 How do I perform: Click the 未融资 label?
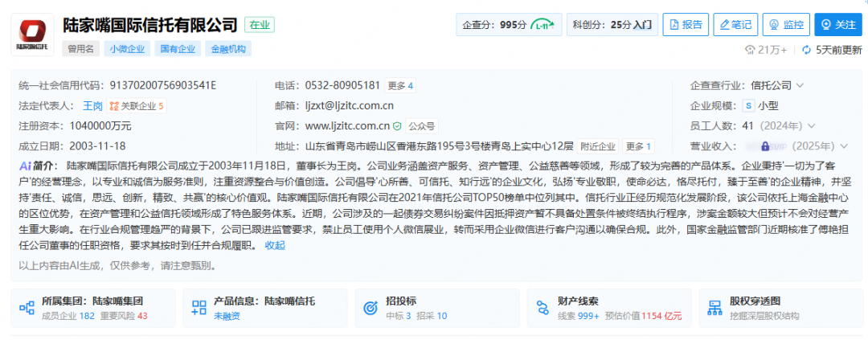point(227,316)
